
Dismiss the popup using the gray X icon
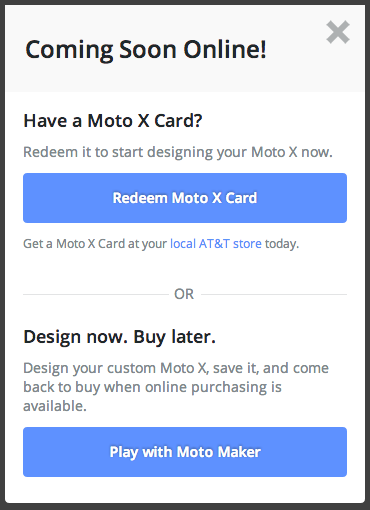point(338,32)
